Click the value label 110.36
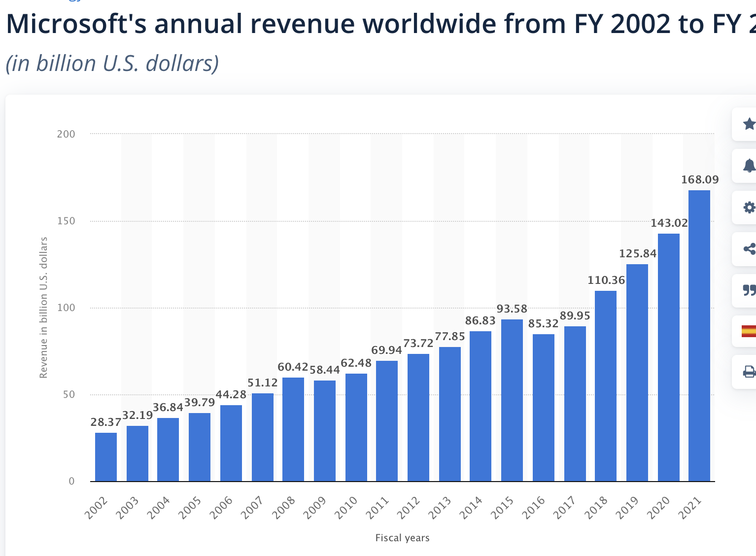Image resolution: width=756 pixels, height=556 pixels. click(606, 280)
